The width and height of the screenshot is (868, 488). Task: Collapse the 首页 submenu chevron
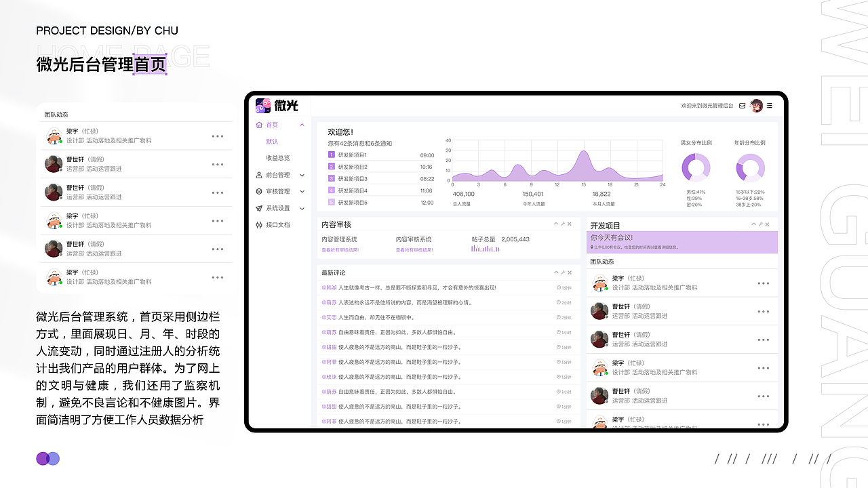click(302, 125)
